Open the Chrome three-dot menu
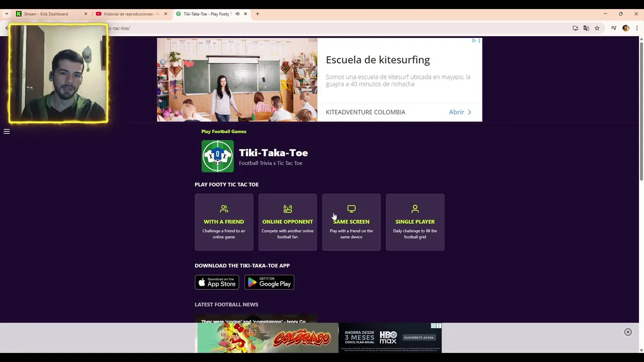 tap(637, 28)
